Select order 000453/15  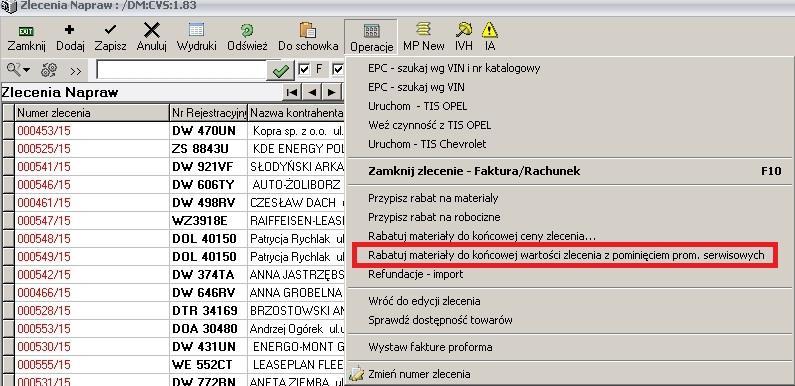pos(44,131)
